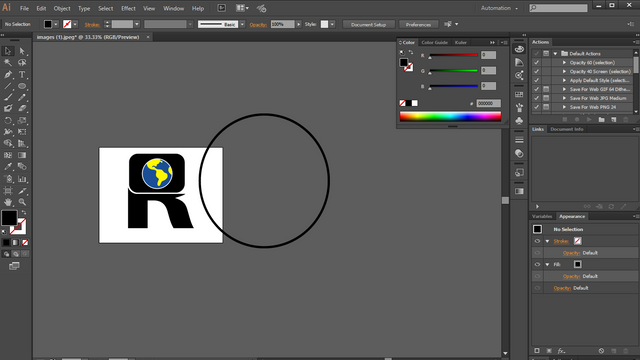640x360 pixels.
Task: Click the bottom Opacity link in Appearance
Action: pos(562,288)
